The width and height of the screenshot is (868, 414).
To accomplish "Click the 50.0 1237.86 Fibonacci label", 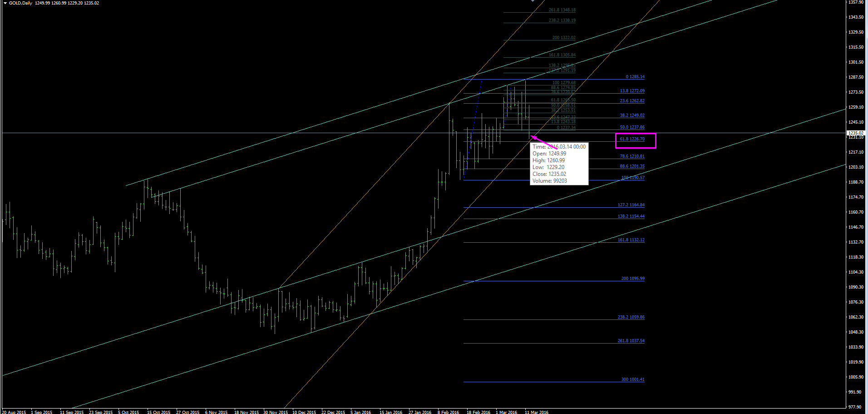I will (632, 127).
